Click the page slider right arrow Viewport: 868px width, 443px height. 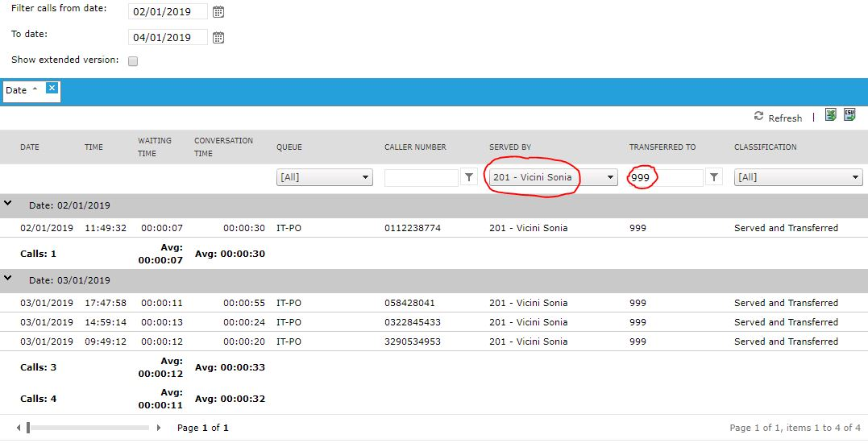[159, 428]
